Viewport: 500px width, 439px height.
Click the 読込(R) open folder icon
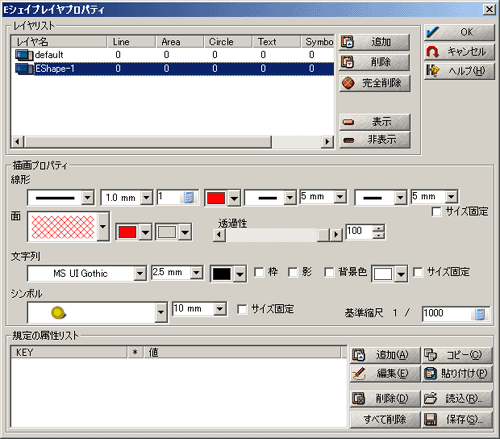tap(430, 398)
